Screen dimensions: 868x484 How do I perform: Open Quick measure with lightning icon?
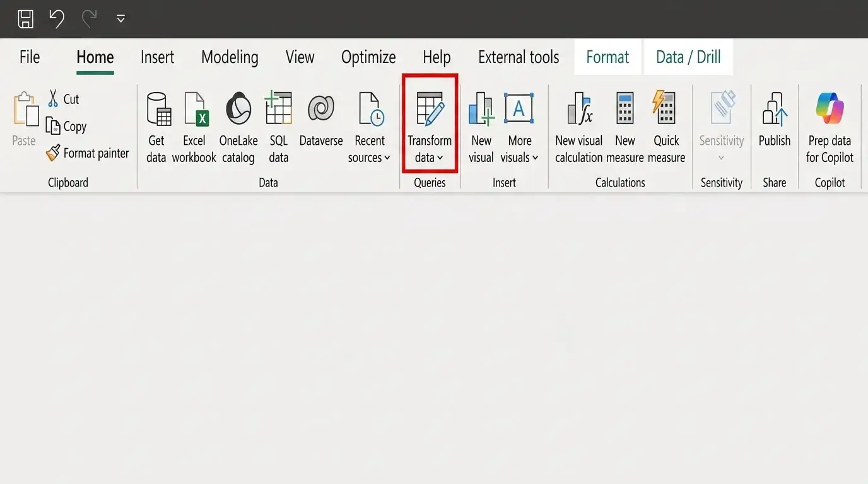pyautogui.click(x=666, y=129)
